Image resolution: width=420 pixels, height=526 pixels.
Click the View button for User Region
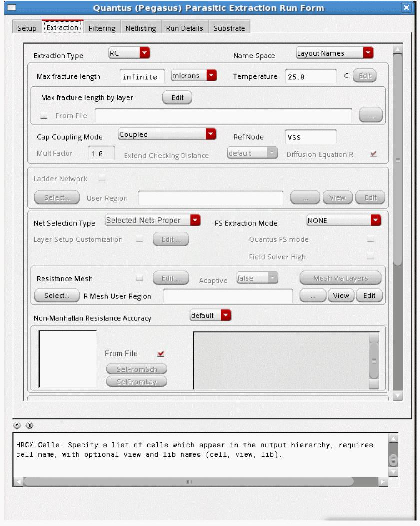coord(338,198)
